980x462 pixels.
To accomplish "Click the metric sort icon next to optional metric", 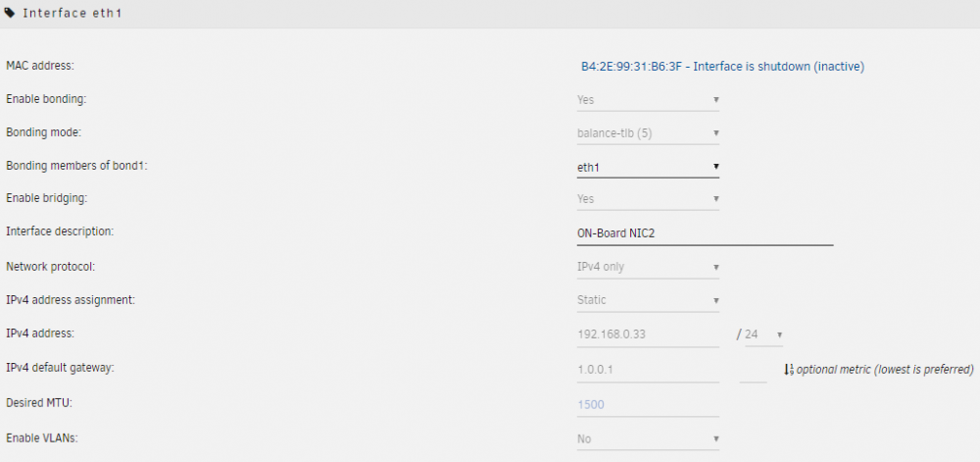I will 789,370.
